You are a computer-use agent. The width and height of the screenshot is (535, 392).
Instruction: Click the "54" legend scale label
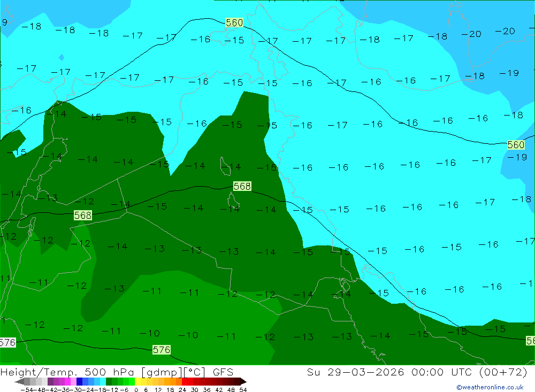tap(243, 390)
